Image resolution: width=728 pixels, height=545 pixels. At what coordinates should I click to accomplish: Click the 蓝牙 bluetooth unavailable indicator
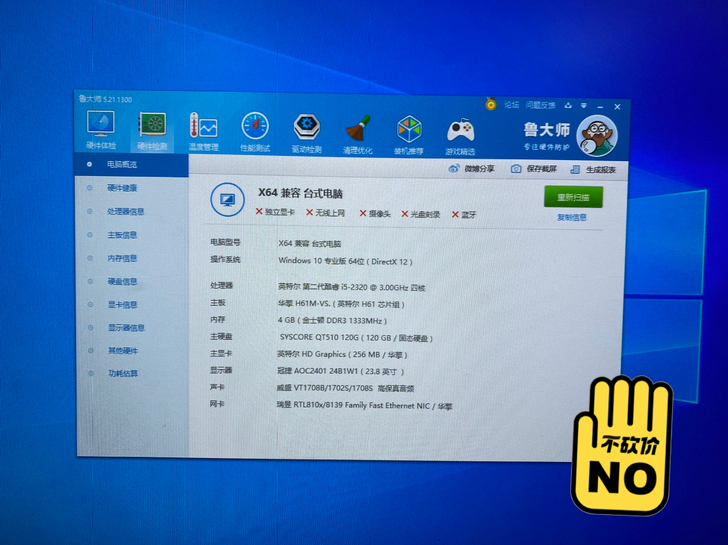point(464,214)
